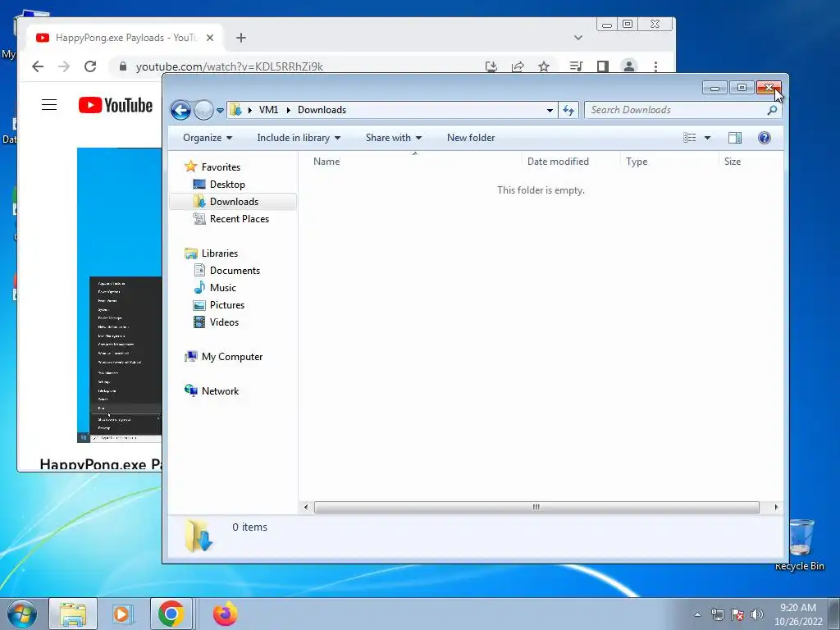The image size is (840, 630).
Task: Open Explorer help
Action: click(x=765, y=138)
